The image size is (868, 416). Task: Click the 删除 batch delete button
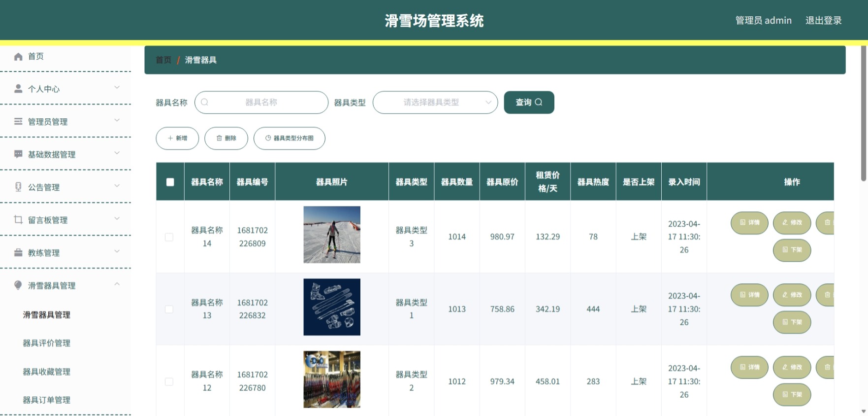tap(226, 139)
